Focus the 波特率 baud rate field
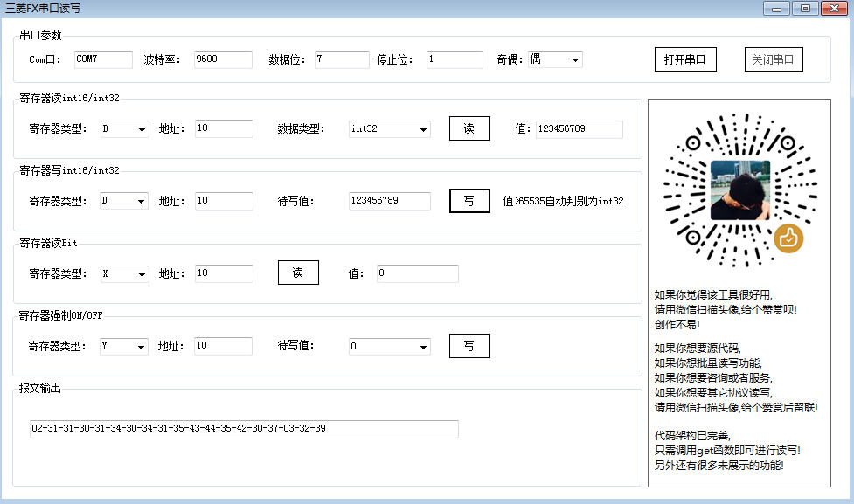Image resolution: width=854 pixels, height=504 pixels. pyautogui.click(x=223, y=59)
